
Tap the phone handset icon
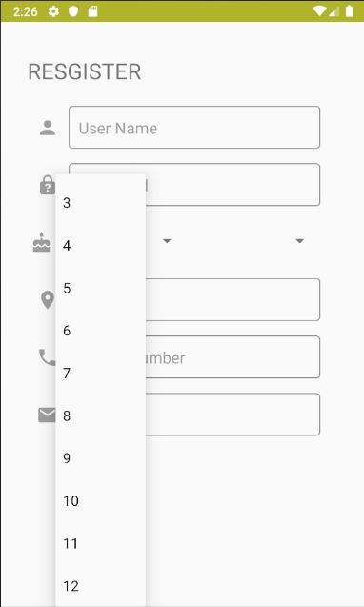[48, 357]
